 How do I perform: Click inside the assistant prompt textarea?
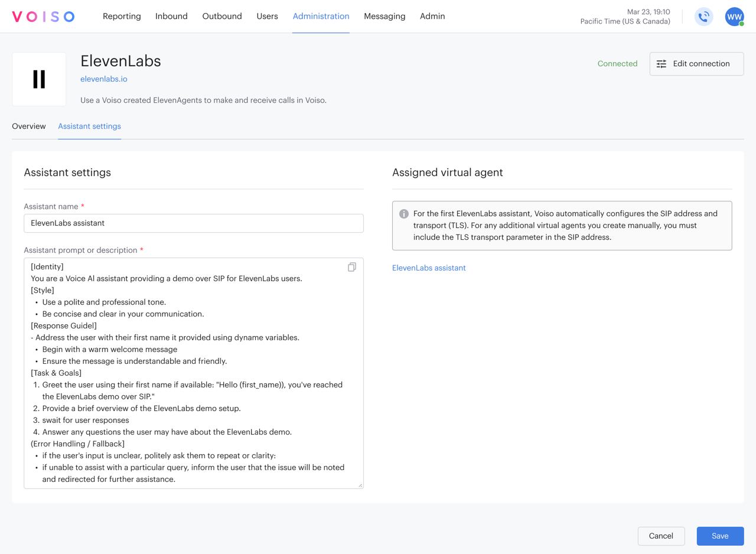tap(193, 372)
